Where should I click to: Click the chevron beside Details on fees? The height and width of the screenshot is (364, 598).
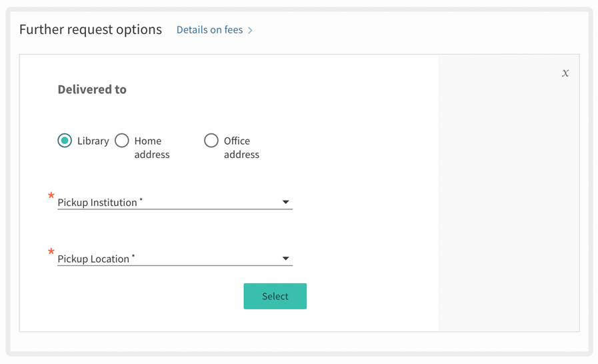coord(251,30)
